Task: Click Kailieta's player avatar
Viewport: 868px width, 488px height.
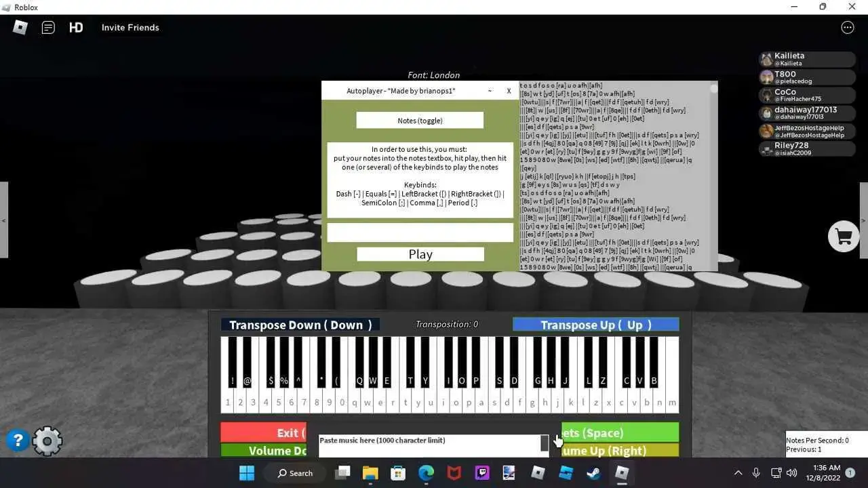Action: (x=766, y=59)
